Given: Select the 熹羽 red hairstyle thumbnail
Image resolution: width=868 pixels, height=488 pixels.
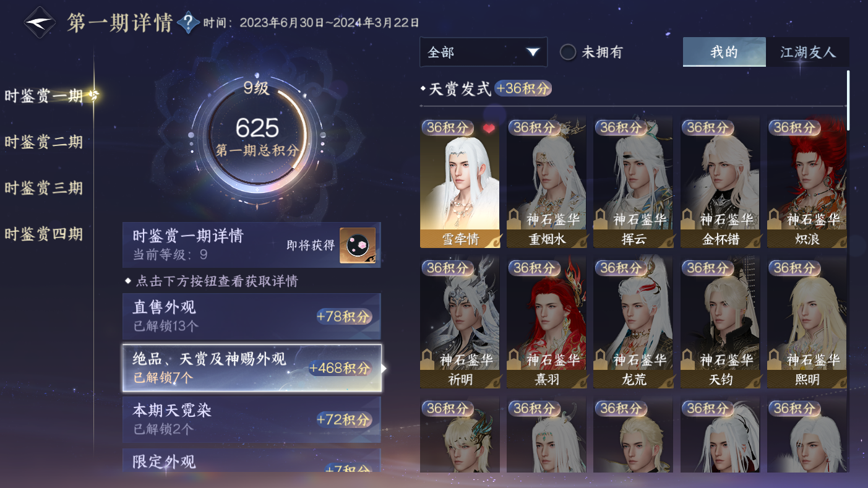Looking at the screenshot, I should 546,322.
